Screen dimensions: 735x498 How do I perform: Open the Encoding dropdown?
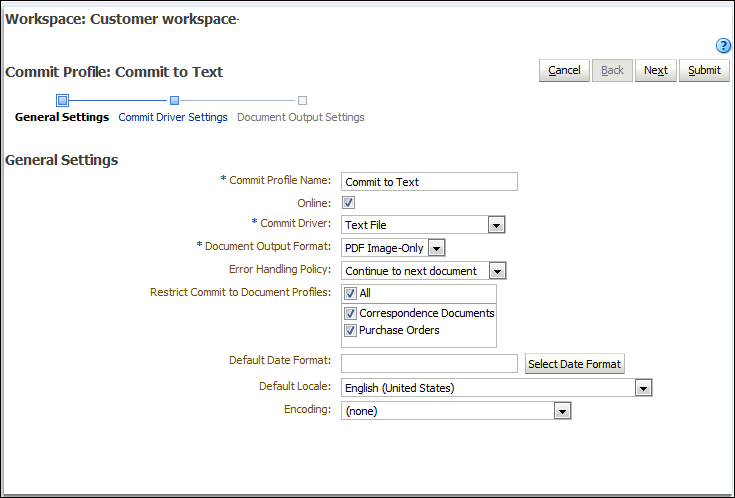pyautogui.click(x=562, y=411)
